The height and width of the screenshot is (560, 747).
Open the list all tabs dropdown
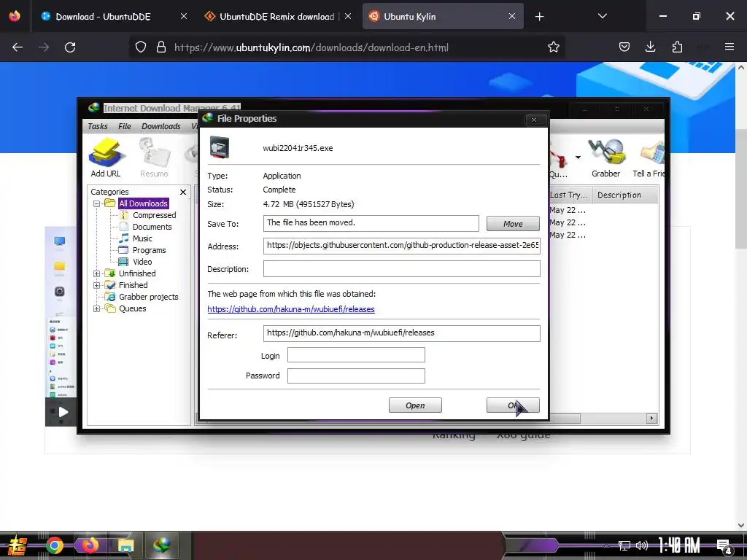(x=602, y=16)
